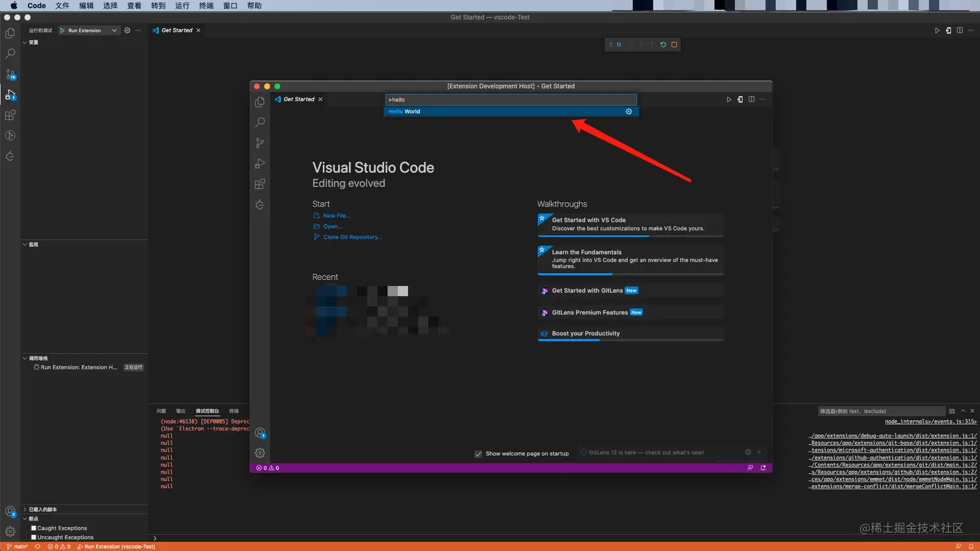Split the main editor to the right
This screenshot has width=980, height=551.
point(960,30)
